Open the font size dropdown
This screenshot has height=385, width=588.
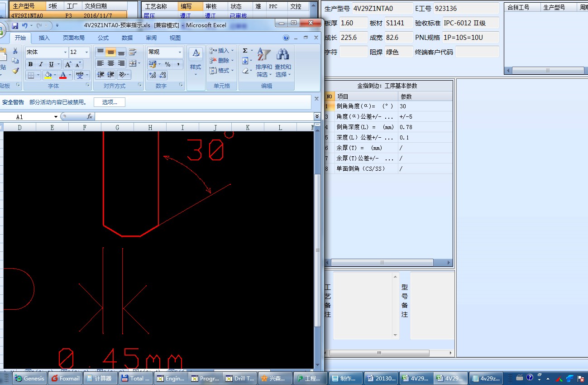click(x=86, y=52)
